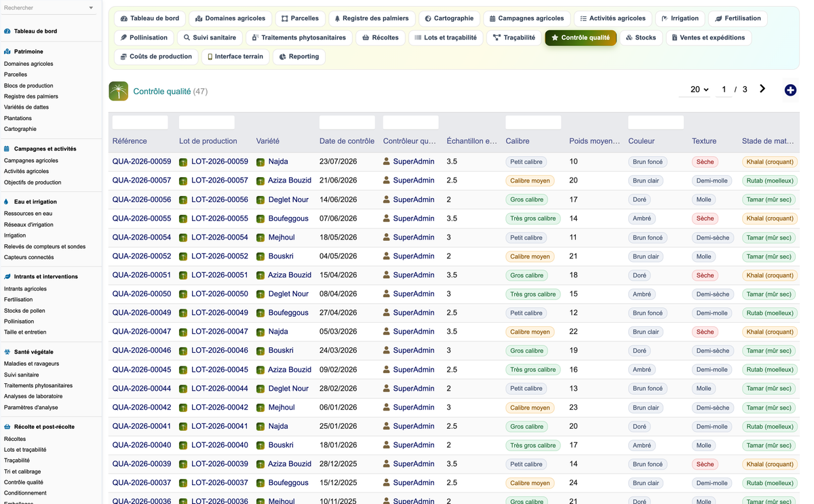Click the Référence column filter field
The image size is (814, 504).
(140, 122)
